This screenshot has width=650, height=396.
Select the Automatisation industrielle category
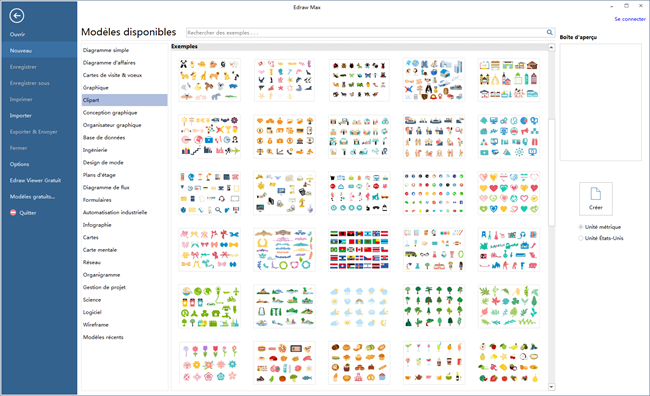click(115, 212)
